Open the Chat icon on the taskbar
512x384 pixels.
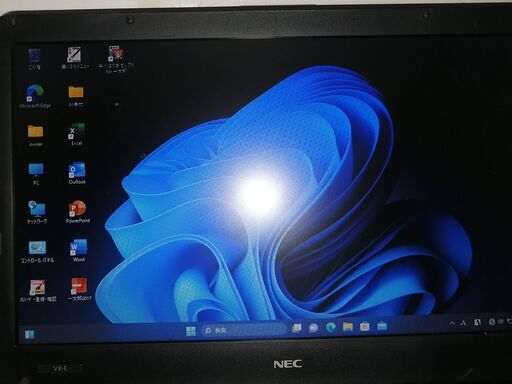coord(313,328)
